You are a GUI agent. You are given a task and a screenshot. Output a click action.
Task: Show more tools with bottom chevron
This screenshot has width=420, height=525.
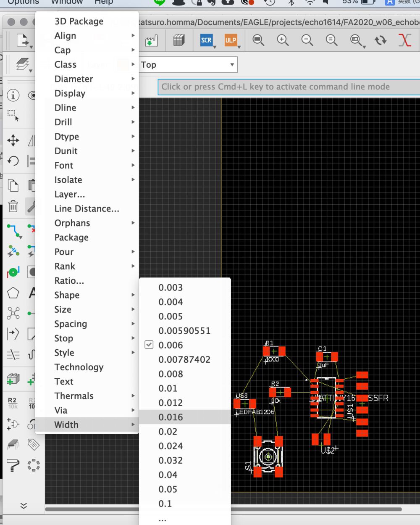point(24,505)
